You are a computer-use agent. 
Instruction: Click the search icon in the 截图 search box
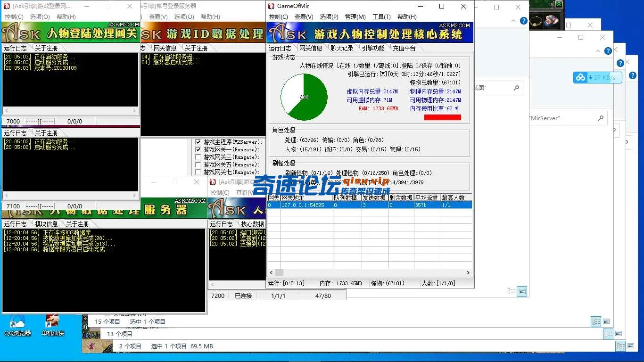point(516,88)
